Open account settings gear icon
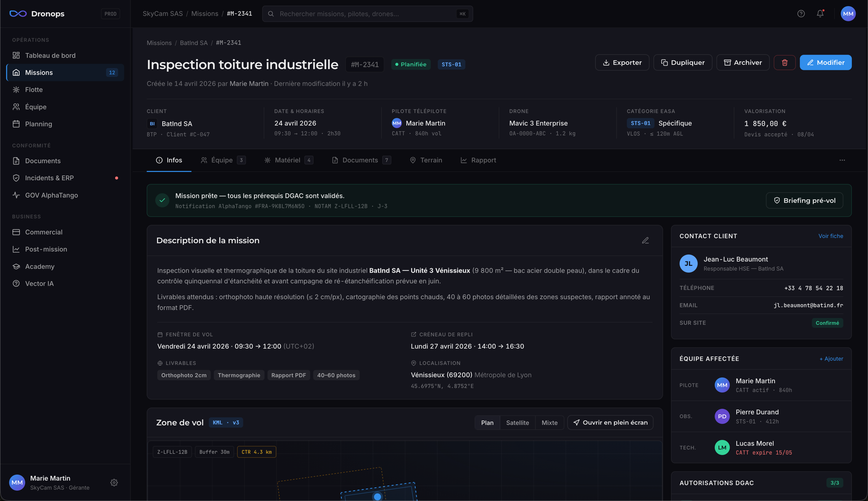This screenshot has height=501, width=868. coord(114,482)
